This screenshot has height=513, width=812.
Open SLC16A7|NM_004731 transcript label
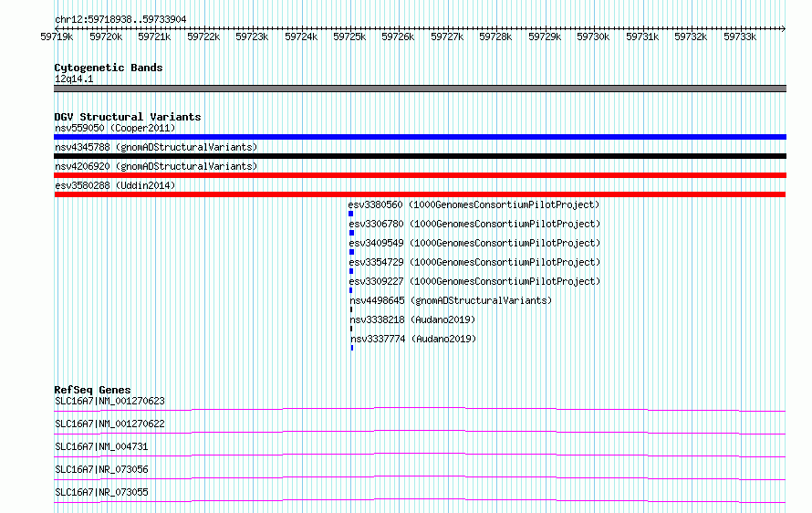tap(101, 446)
